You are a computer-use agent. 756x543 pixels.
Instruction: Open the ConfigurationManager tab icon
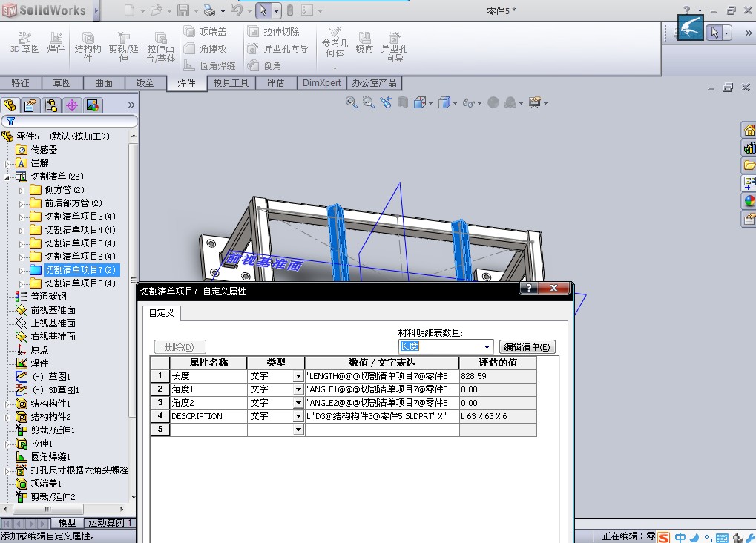click(x=51, y=105)
